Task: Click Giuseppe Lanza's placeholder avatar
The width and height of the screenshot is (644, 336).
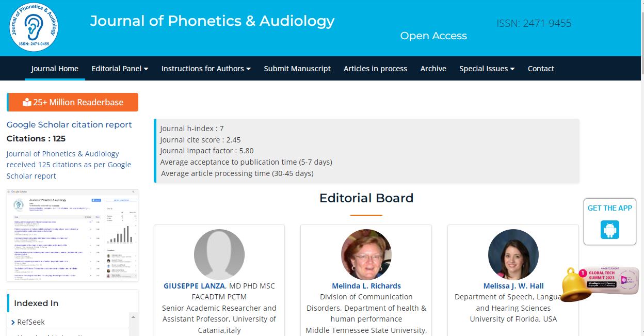Action: coord(219,254)
